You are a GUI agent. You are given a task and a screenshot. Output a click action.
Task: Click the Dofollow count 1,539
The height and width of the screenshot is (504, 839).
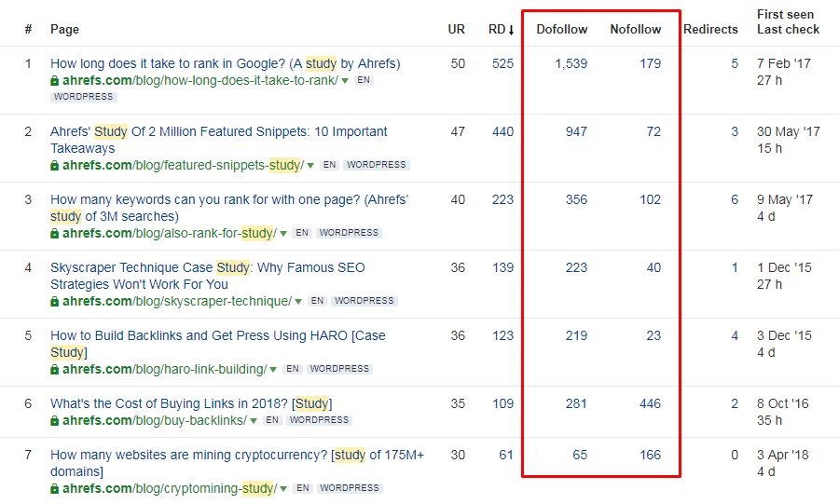coord(571,63)
